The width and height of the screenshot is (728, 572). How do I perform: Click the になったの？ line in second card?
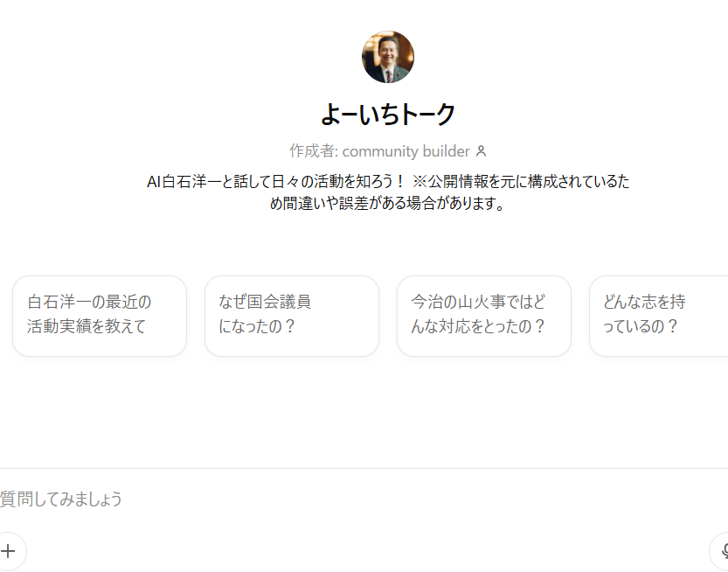[258, 327]
